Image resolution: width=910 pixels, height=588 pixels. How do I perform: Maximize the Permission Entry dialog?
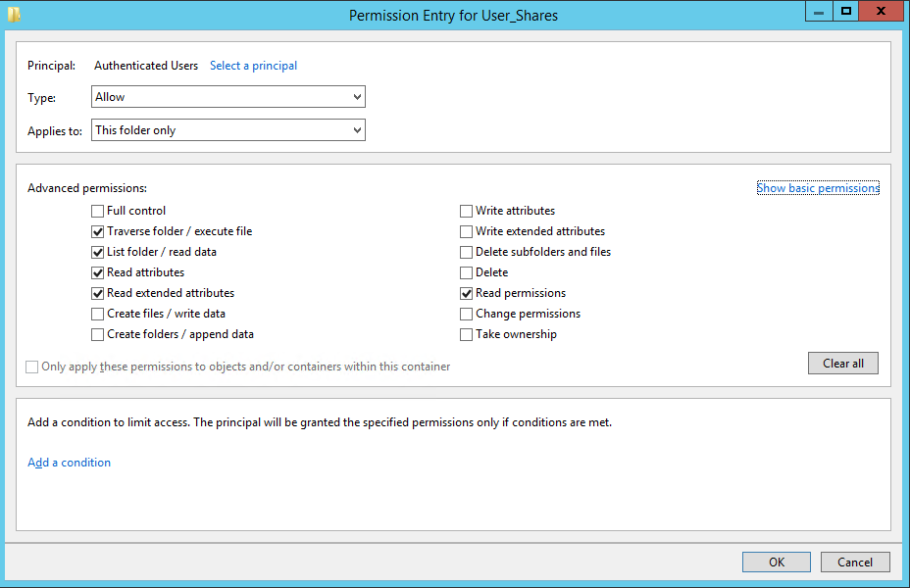pyautogui.click(x=846, y=11)
